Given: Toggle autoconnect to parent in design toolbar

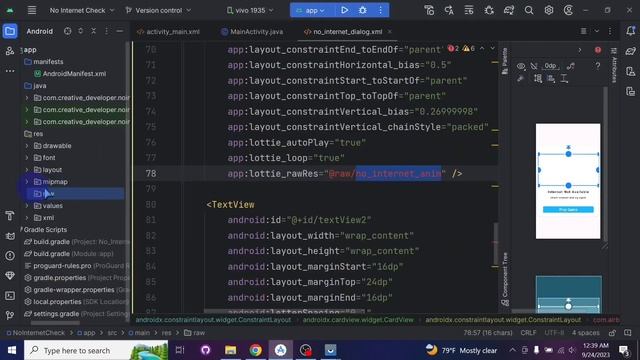Looking at the screenshot, I should click(x=534, y=66).
